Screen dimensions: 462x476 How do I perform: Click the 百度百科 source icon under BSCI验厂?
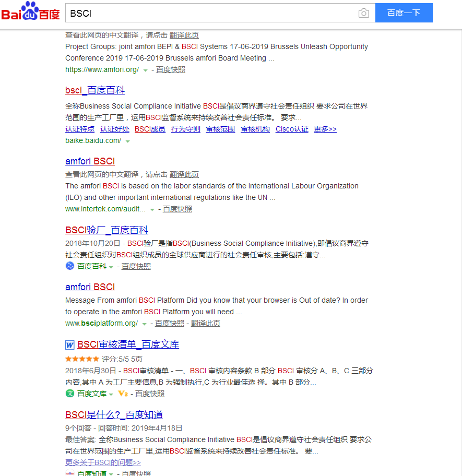click(x=70, y=266)
